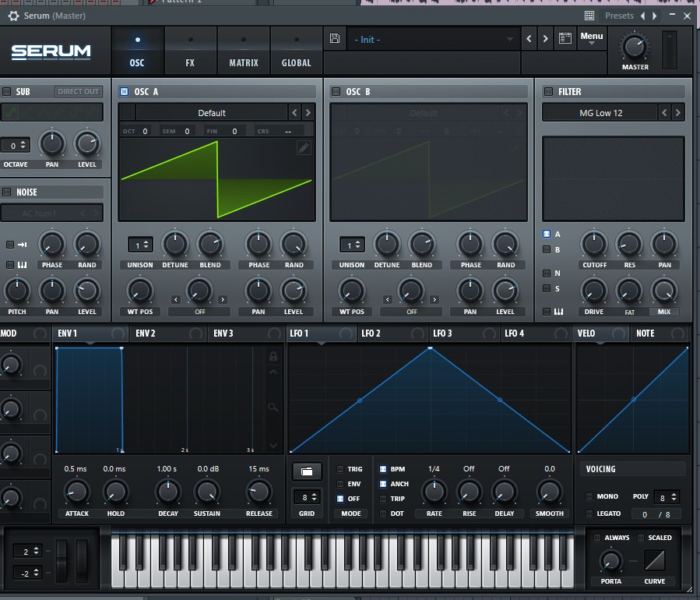
Task: Click the filter CUTOFF knob
Action: (x=594, y=244)
